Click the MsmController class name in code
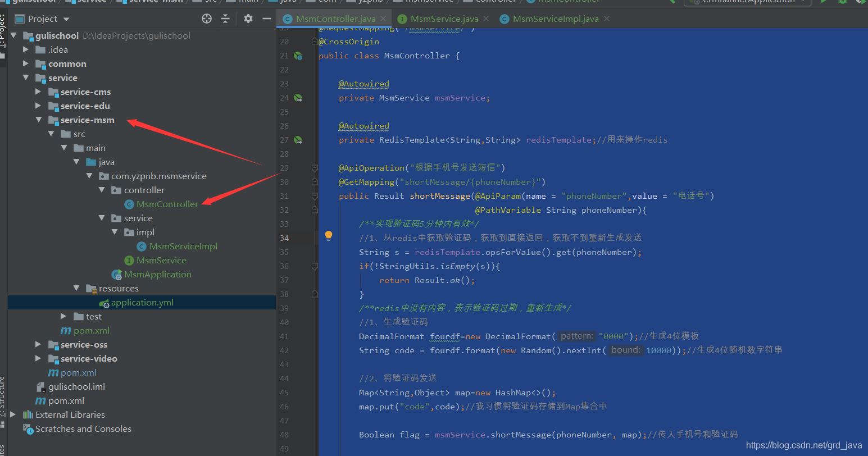Screen dimensions: 868x456 [417, 56]
